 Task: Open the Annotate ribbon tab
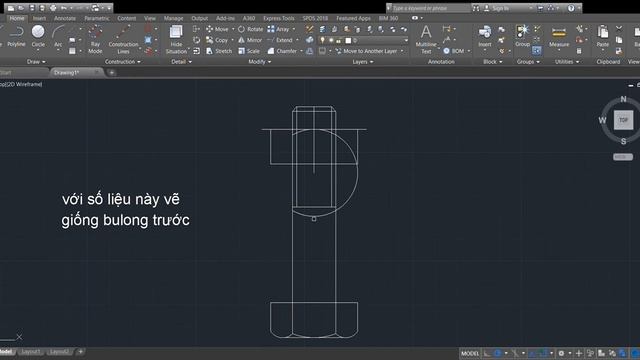coord(65,18)
